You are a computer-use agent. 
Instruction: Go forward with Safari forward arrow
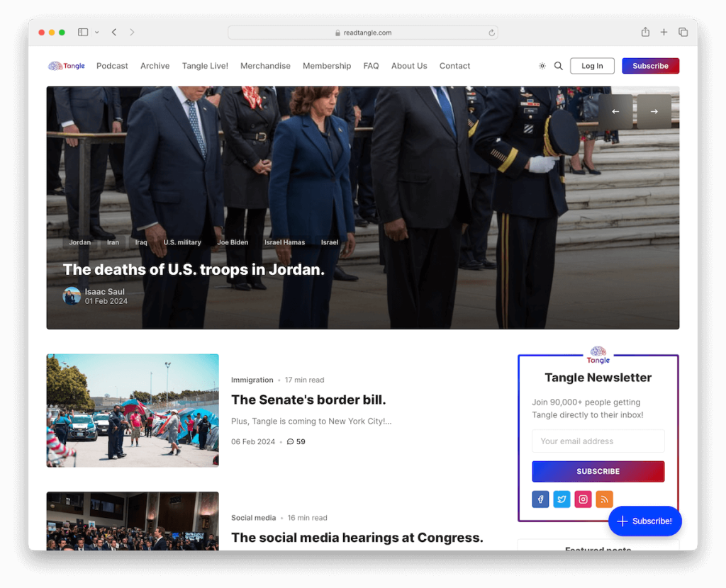tap(132, 33)
